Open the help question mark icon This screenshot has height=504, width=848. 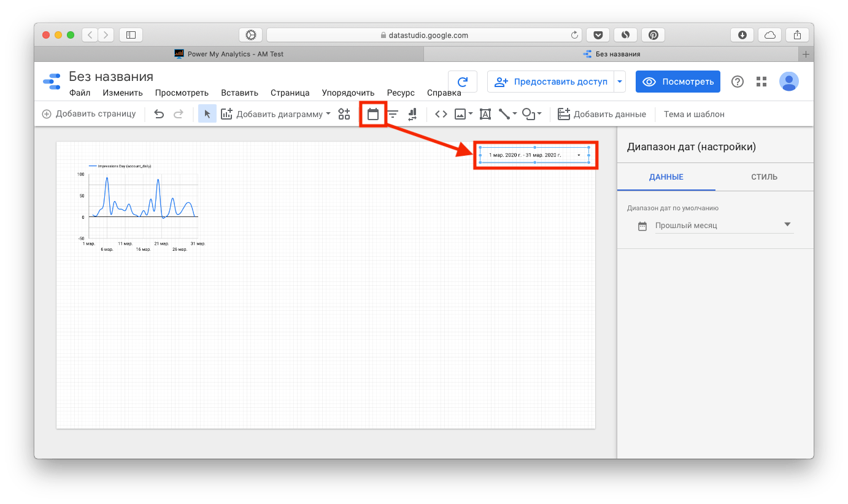tap(738, 82)
